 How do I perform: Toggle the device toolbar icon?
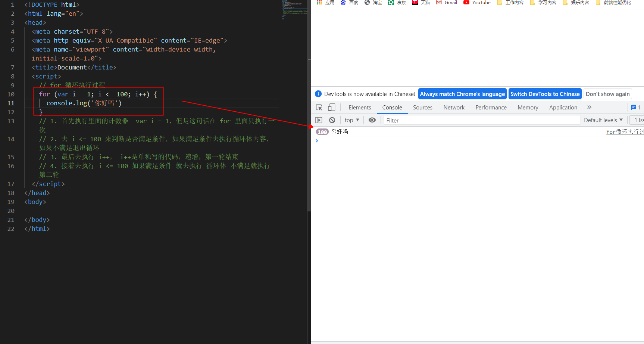(x=331, y=108)
